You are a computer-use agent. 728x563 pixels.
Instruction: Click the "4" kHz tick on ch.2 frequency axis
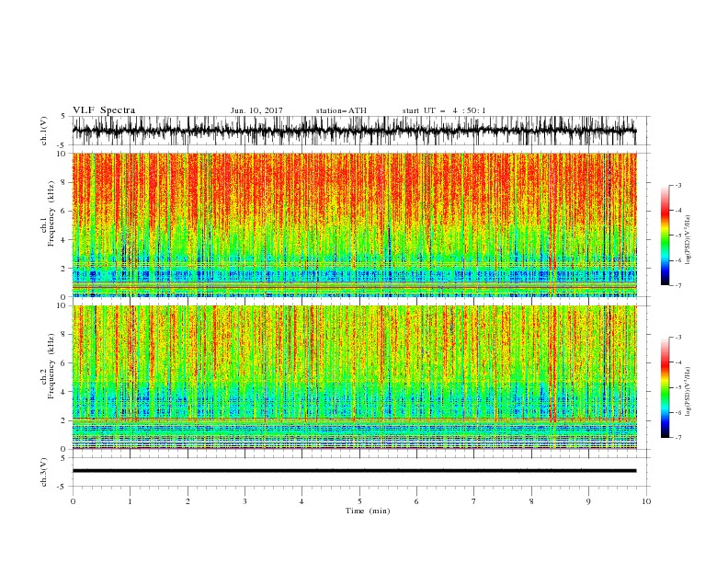pyautogui.click(x=63, y=392)
